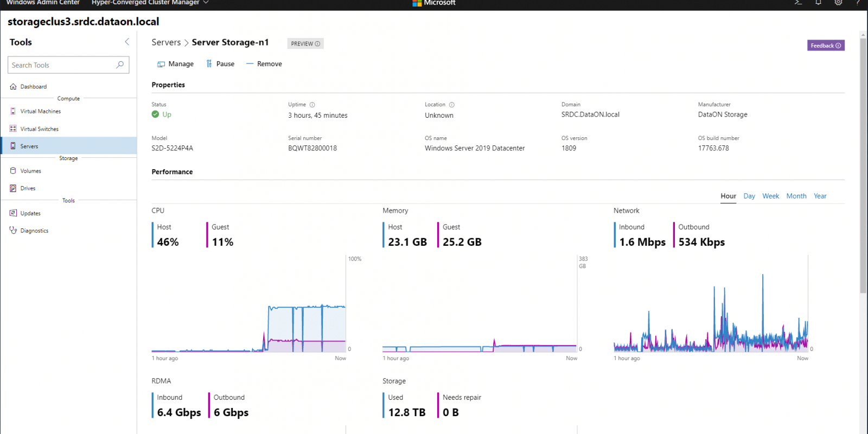
Task: Click the PREVIEW badge
Action: [305, 44]
